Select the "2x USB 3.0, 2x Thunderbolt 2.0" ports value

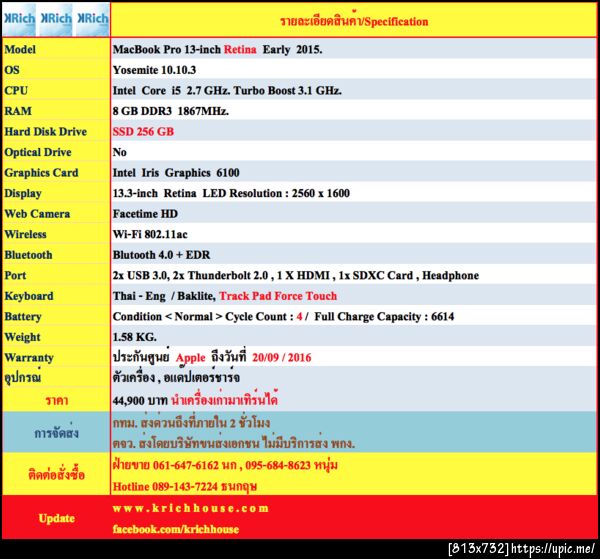(190, 275)
